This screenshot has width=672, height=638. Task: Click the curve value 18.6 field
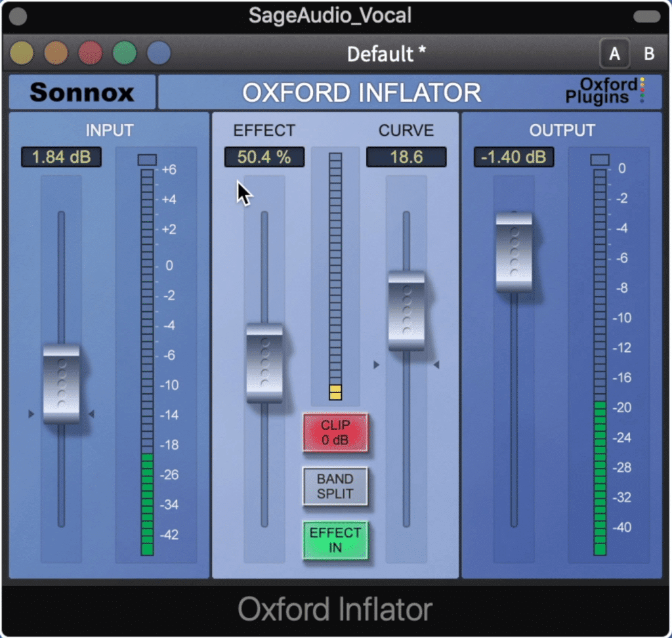[x=406, y=157]
